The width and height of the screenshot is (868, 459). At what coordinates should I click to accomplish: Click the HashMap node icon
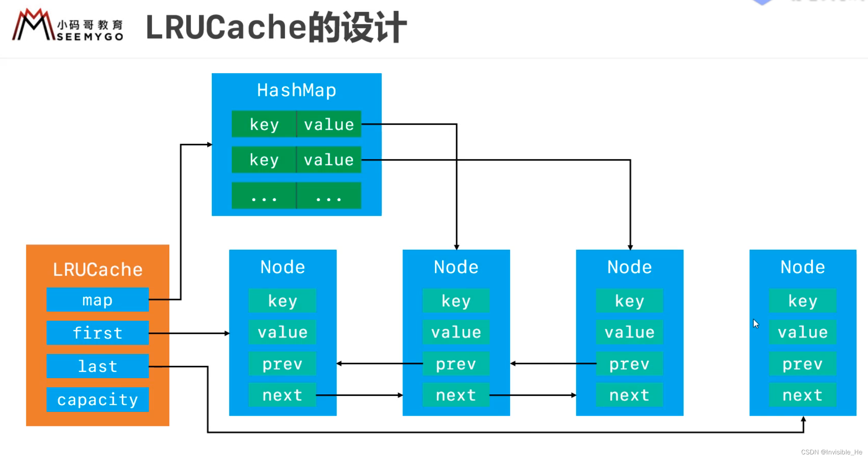295,144
